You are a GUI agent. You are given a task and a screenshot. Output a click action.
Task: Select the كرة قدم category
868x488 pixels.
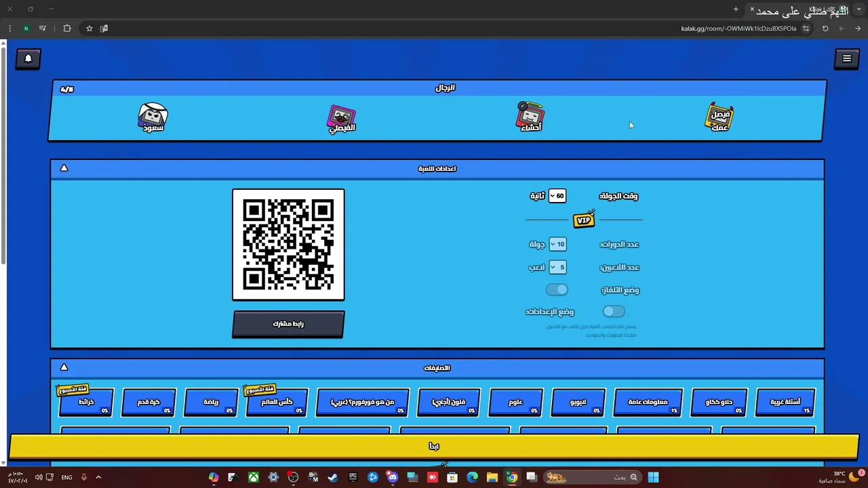click(x=149, y=402)
